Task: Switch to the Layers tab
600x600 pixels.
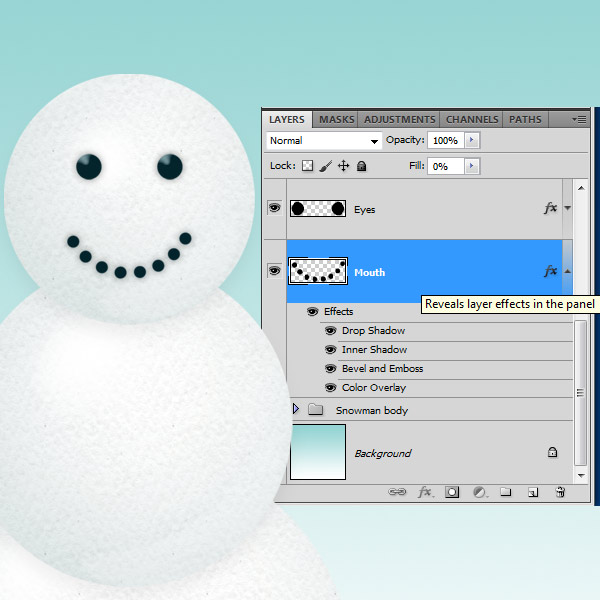Action: [x=287, y=119]
